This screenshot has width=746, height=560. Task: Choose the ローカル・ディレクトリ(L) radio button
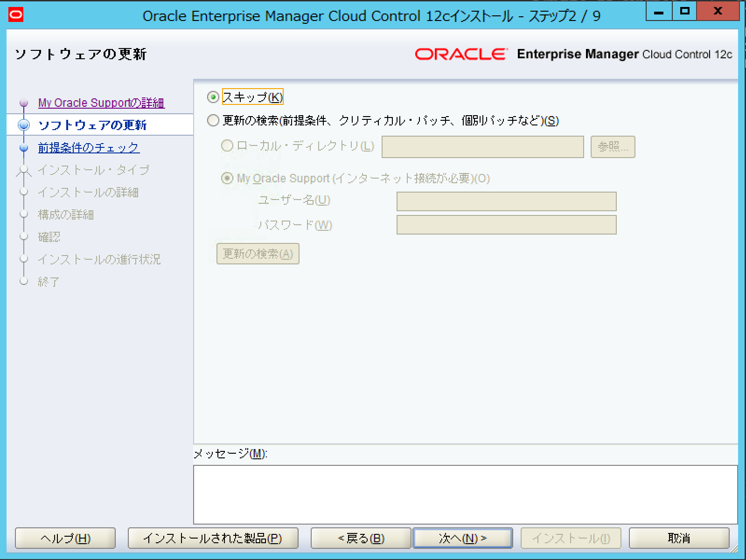coord(227,146)
